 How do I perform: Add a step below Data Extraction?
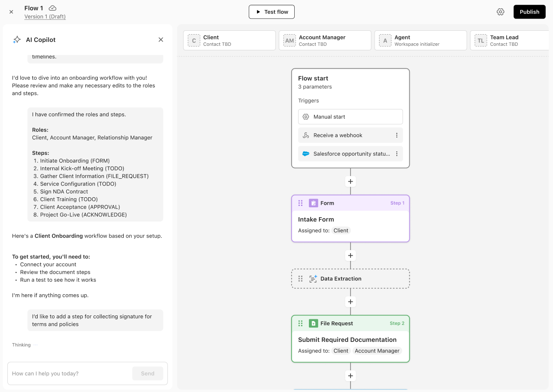[x=350, y=302]
